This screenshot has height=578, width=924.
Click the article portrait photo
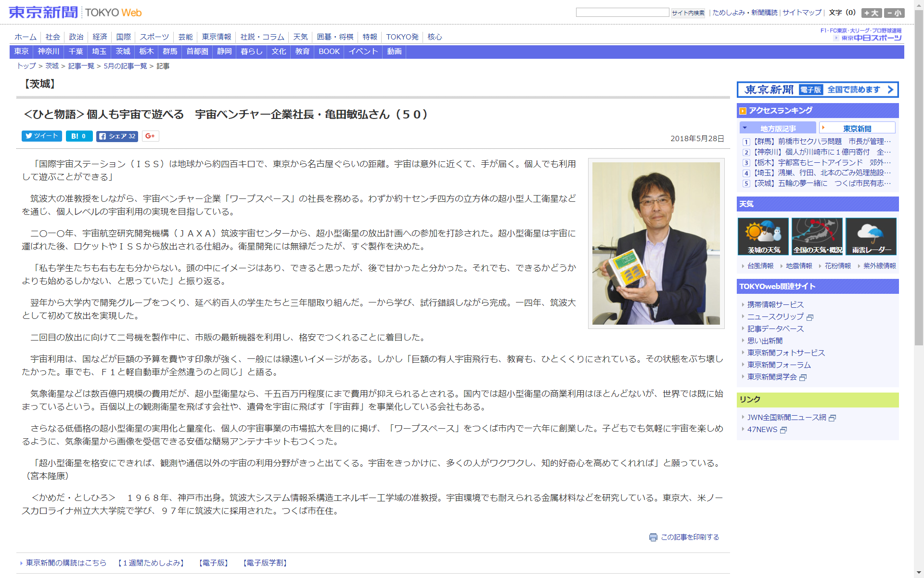[656, 243]
